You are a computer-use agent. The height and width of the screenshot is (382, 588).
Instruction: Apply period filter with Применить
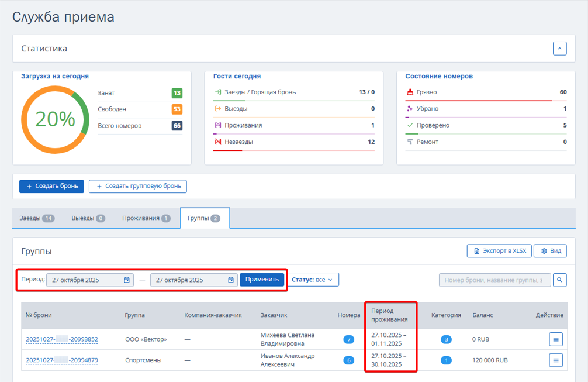click(262, 280)
